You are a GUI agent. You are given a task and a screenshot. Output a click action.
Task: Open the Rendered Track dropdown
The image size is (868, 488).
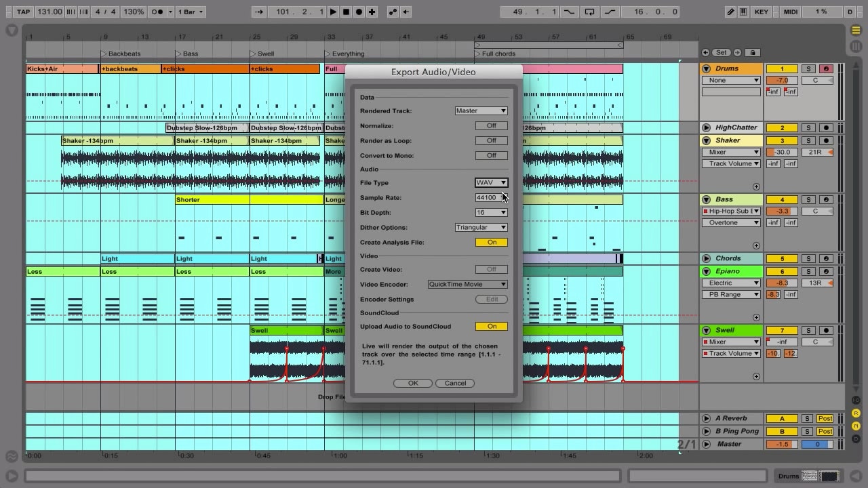(481, 110)
